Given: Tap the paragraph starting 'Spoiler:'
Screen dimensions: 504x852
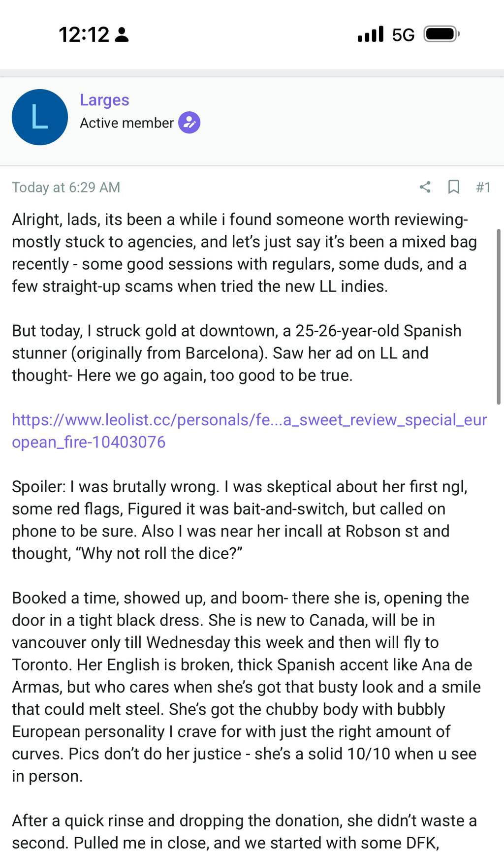Looking at the screenshot, I should [x=239, y=520].
